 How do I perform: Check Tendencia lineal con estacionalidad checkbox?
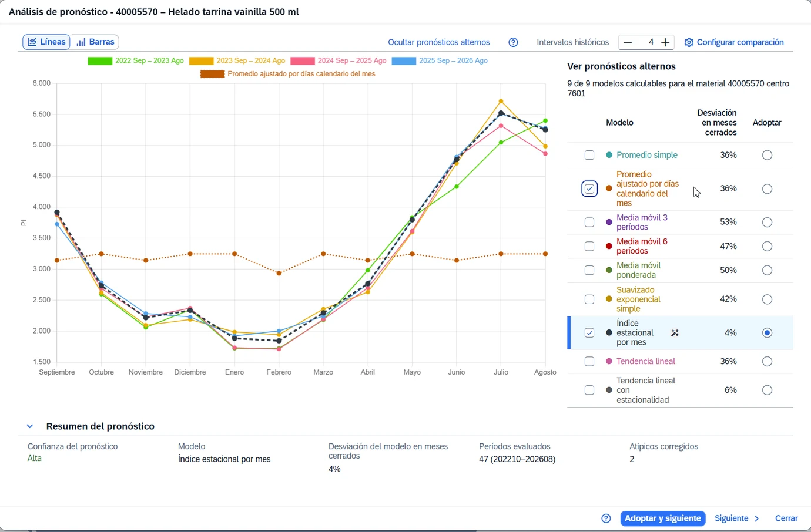(x=589, y=390)
